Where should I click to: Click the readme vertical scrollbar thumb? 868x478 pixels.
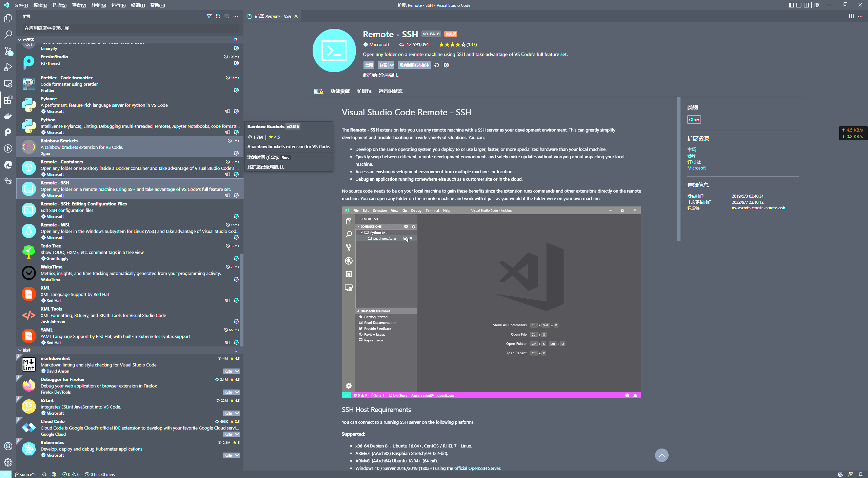[x=679, y=169]
